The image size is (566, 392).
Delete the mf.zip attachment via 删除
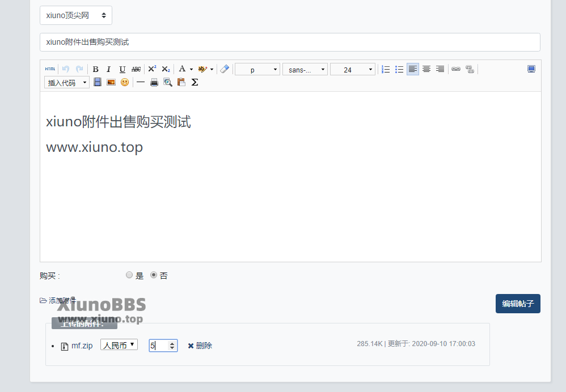[x=200, y=346]
